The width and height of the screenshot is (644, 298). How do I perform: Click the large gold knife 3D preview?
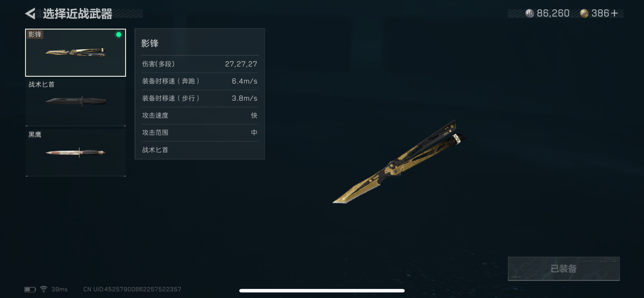pyautogui.click(x=399, y=162)
